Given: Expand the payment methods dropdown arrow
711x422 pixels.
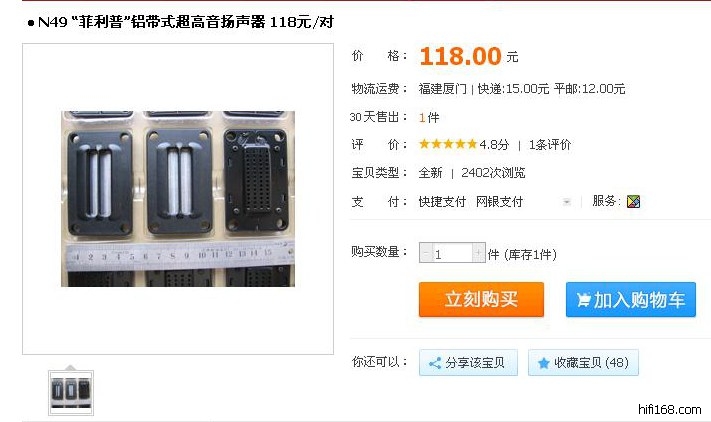Looking at the screenshot, I should pyautogui.click(x=566, y=202).
